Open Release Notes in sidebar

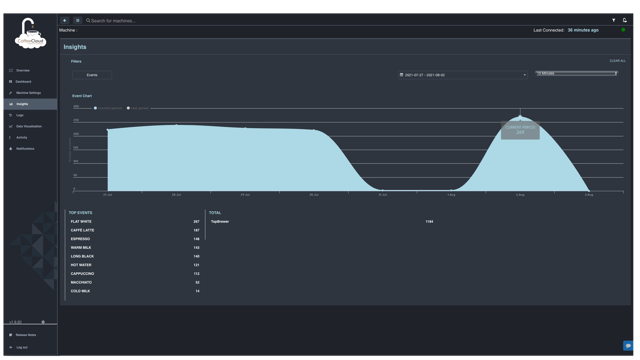[x=26, y=335]
